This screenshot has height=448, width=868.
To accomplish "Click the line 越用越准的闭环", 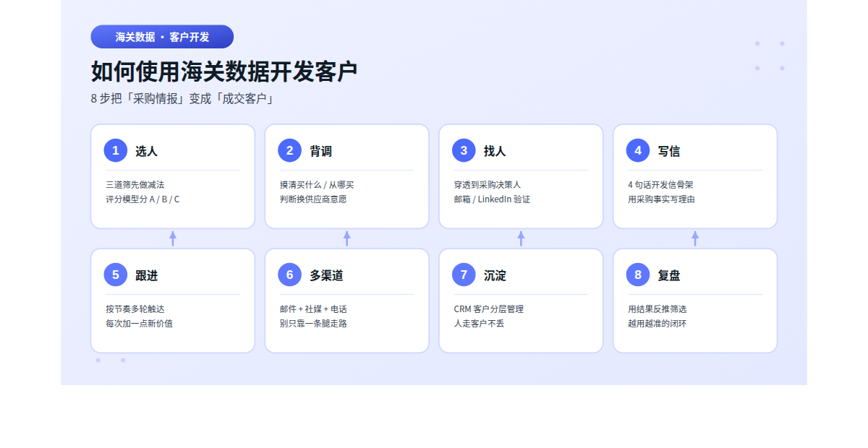I will tap(658, 324).
